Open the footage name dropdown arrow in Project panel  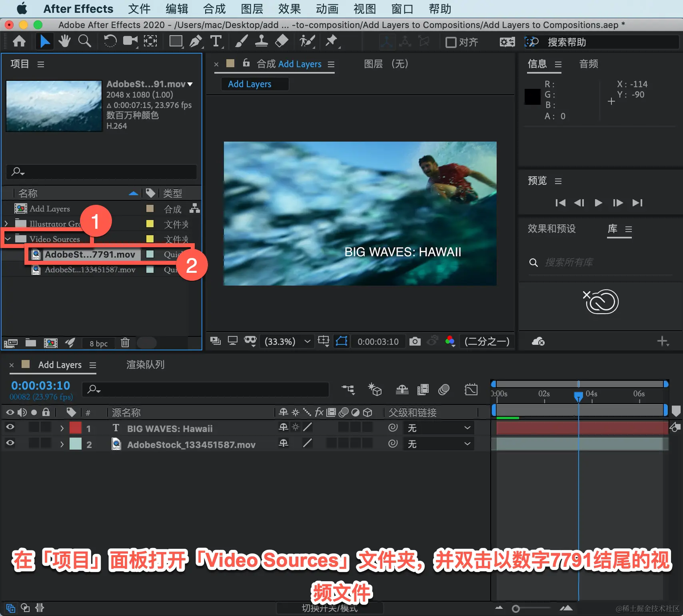coord(190,84)
